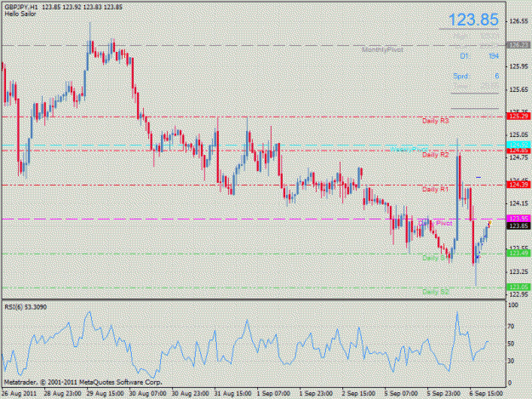532x399 pixels.
Task: Click the cyan 124.92 price tag
Action: [518, 145]
